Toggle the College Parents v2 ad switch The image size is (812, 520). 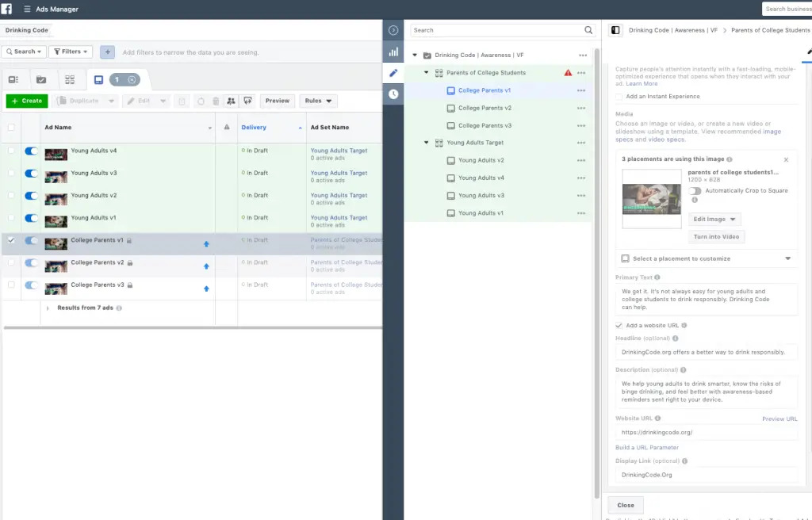tap(32, 262)
